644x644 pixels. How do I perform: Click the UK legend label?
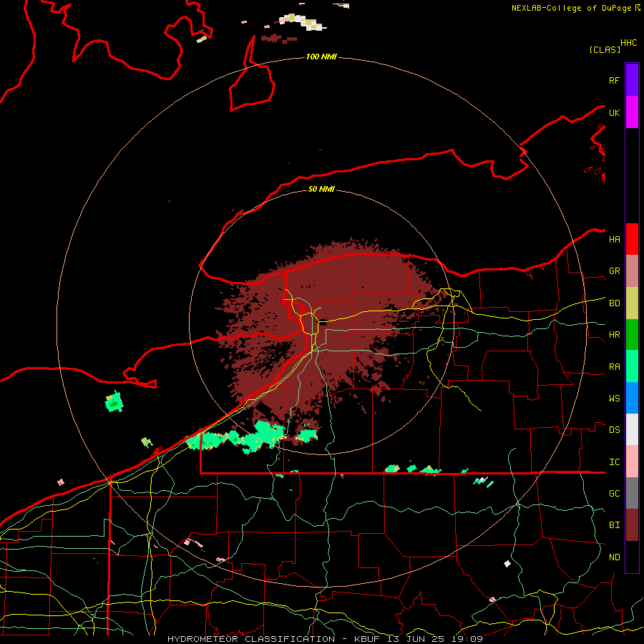[615, 113]
